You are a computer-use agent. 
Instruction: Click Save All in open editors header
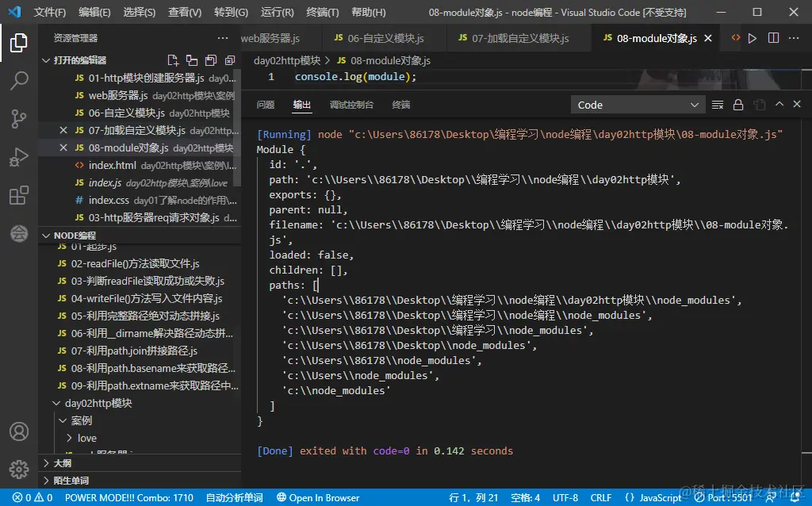211,60
